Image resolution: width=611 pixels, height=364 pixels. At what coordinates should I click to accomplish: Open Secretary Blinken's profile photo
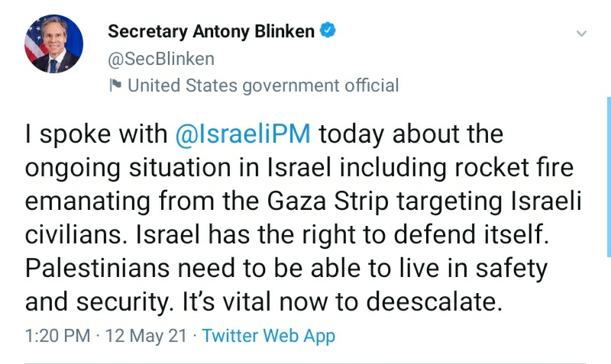coord(53,43)
